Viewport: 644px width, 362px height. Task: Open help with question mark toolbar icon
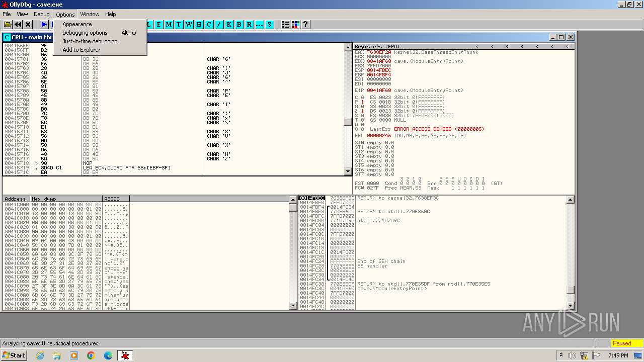point(305,24)
